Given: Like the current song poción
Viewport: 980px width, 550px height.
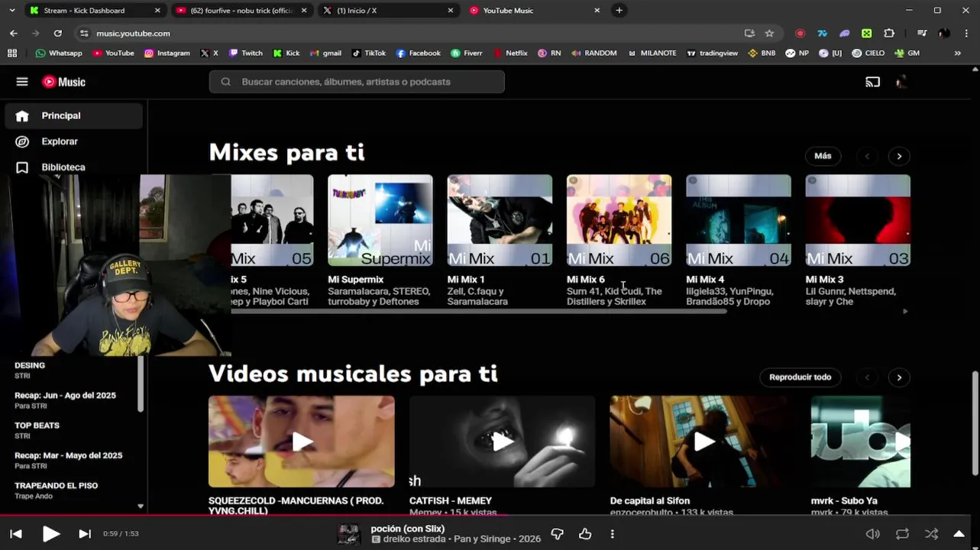Looking at the screenshot, I should pyautogui.click(x=585, y=534).
